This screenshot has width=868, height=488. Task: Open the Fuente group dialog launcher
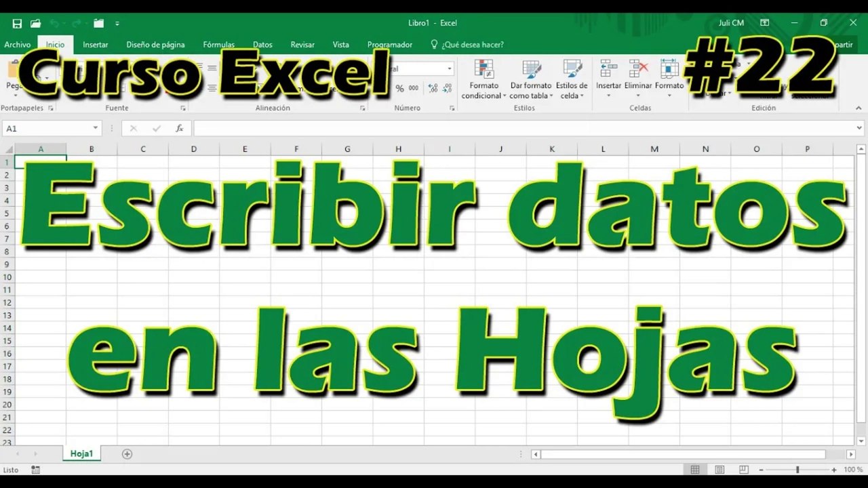click(x=183, y=108)
